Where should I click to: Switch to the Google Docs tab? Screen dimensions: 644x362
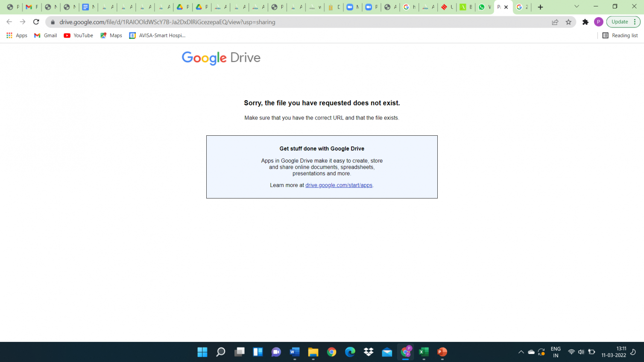click(88, 7)
